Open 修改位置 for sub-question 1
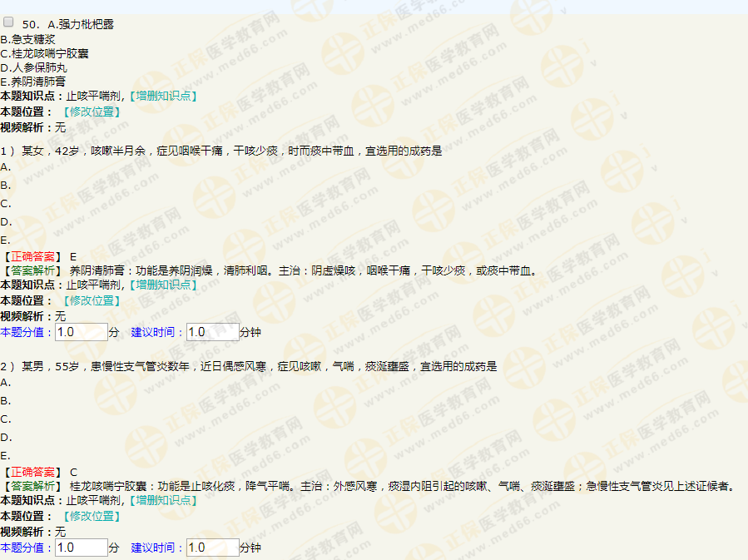 pyautogui.click(x=91, y=300)
